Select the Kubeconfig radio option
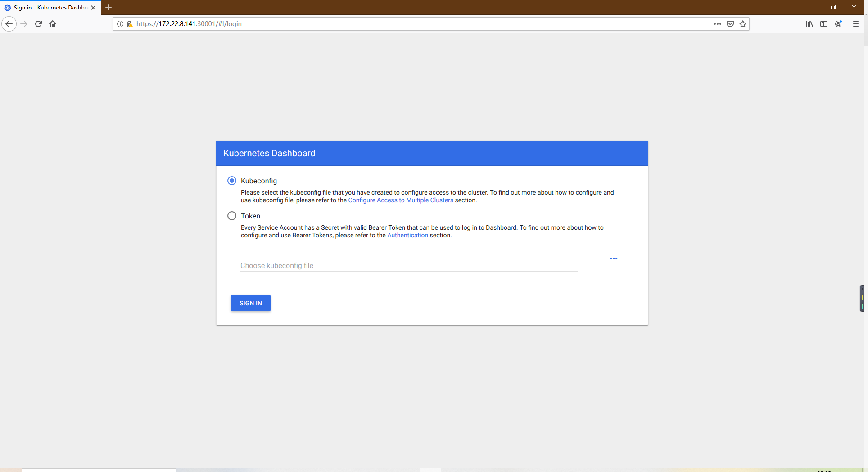 232,181
